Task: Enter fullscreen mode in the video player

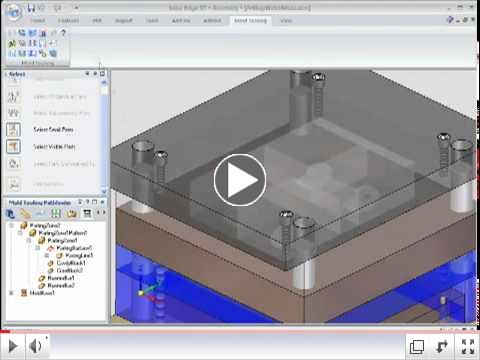Action: pyautogui.click(x=468, y=346)
